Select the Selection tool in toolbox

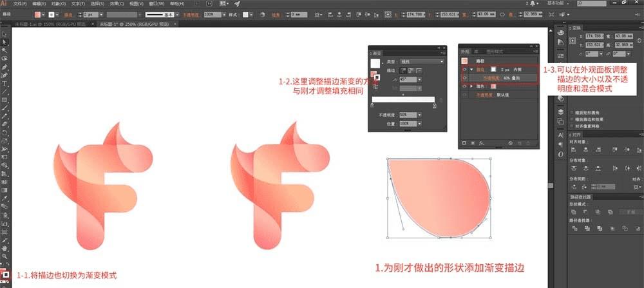[x=5, y=35]
